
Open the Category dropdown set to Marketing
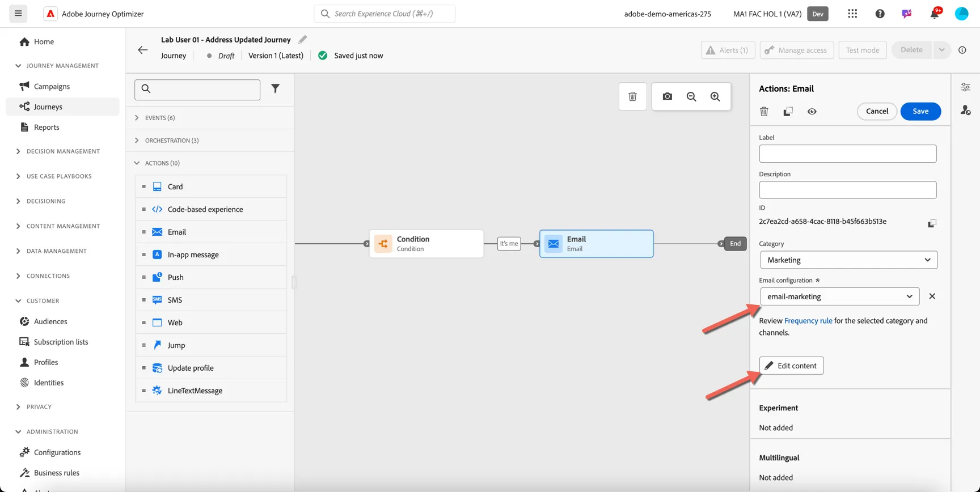click(848, 260)
